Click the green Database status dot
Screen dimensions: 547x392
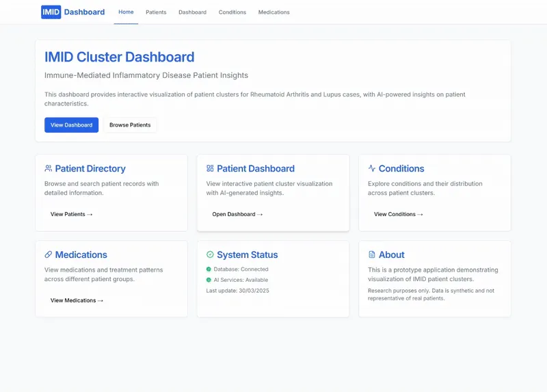point(209,269)
